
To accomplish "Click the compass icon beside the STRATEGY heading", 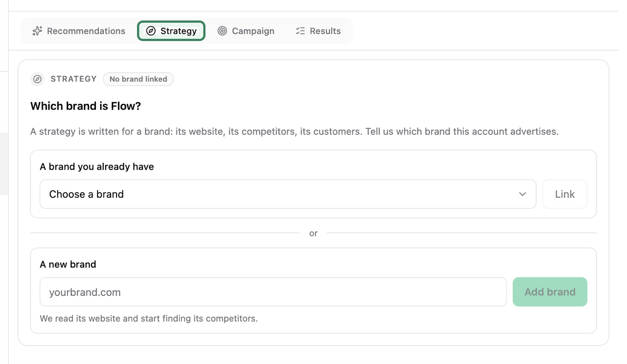I will (37, 79).
